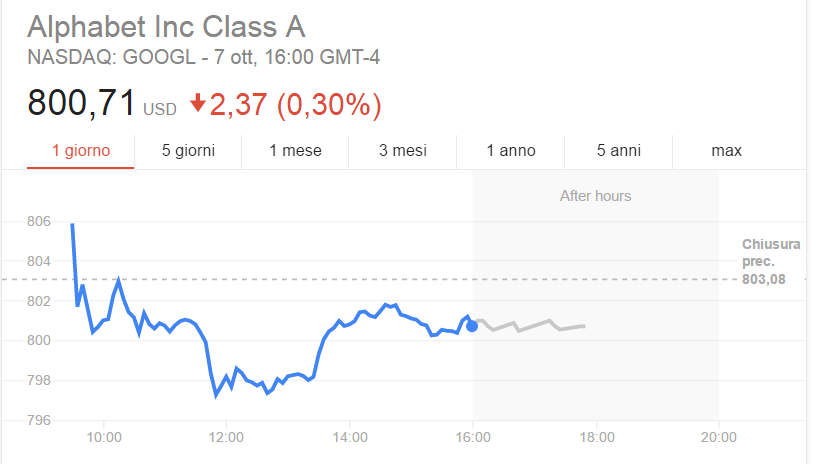823x464 pixels.
Task: Switch to 5 anni view
Action: click(x=619, y=151)
